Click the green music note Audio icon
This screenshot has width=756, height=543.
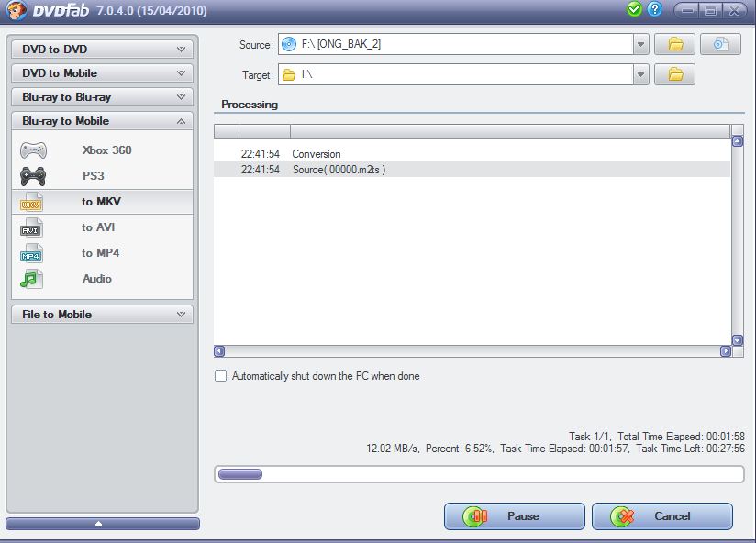[31, 279]
